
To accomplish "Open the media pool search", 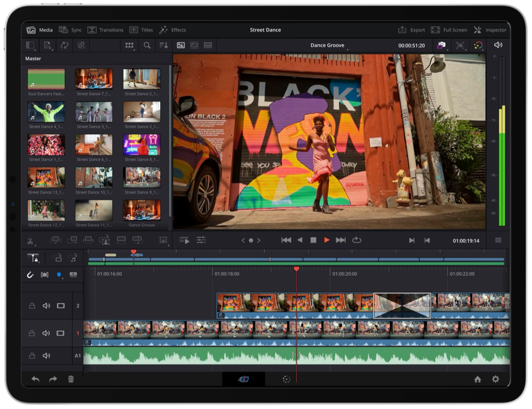I will point(147,46).
